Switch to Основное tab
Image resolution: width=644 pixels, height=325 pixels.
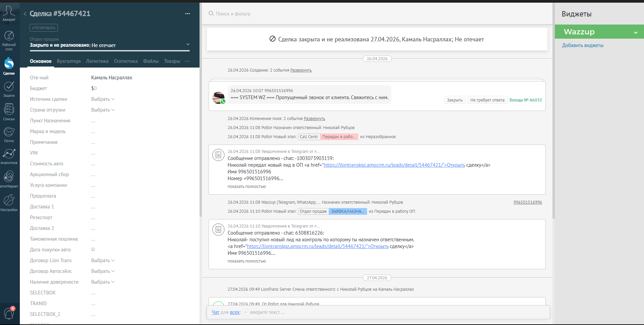pyautogui.click(x=41, y=61)
